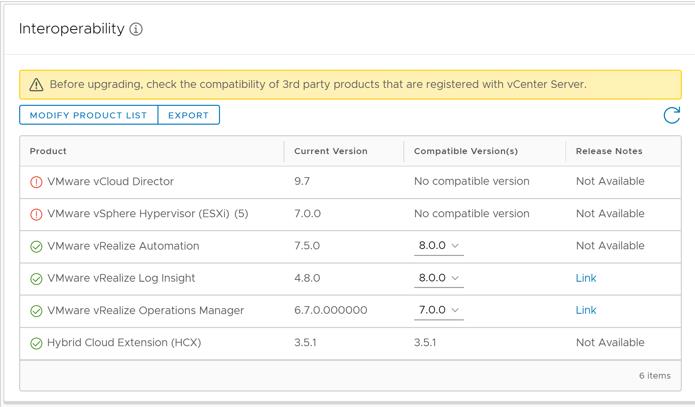Click the red error icon beside vSphere Hypervisor
The width and height of the screenshot is (695, 407).
pos(36,214)
